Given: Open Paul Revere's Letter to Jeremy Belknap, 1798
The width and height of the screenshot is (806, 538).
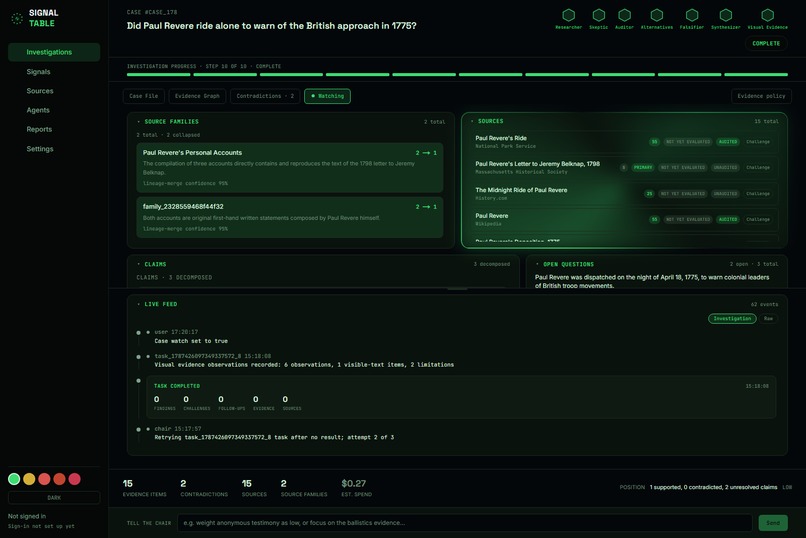Looking at the screenshot, I should click(538, 164).
